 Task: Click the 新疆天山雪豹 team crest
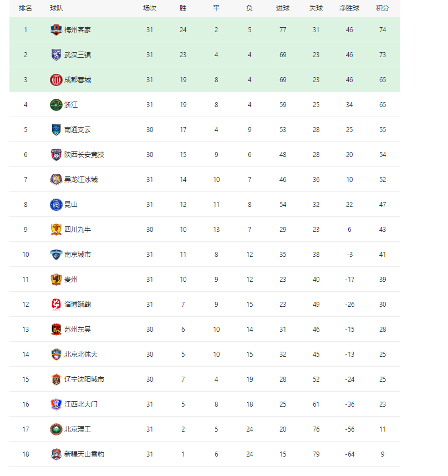click(56, 454)
